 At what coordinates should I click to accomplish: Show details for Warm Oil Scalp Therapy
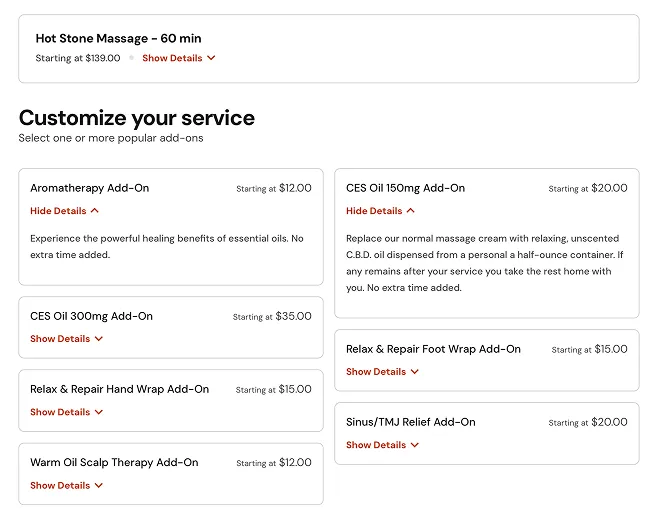(x=67, y=486)
